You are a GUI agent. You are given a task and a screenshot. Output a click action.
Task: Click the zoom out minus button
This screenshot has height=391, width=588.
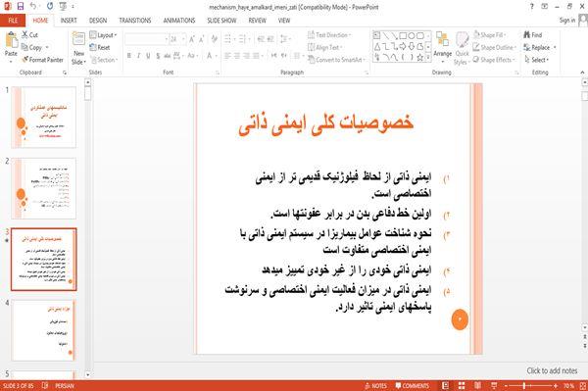506,385
